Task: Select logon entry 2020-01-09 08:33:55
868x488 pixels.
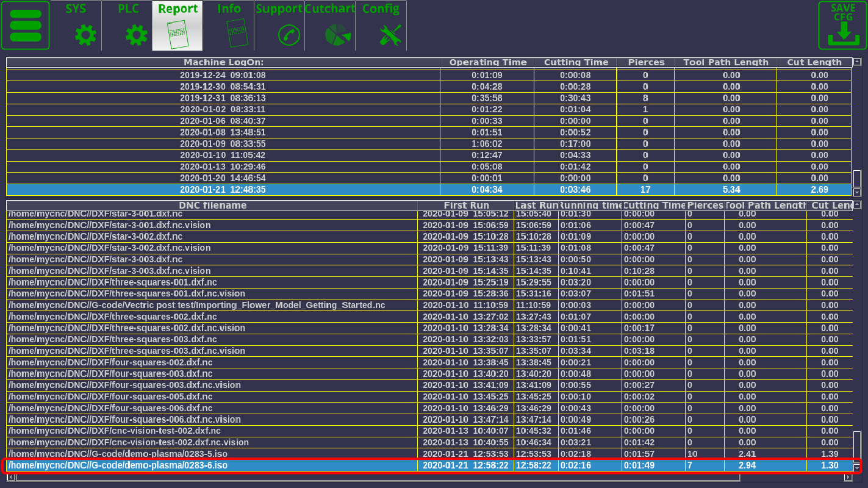Action: [x=223, y=144]
